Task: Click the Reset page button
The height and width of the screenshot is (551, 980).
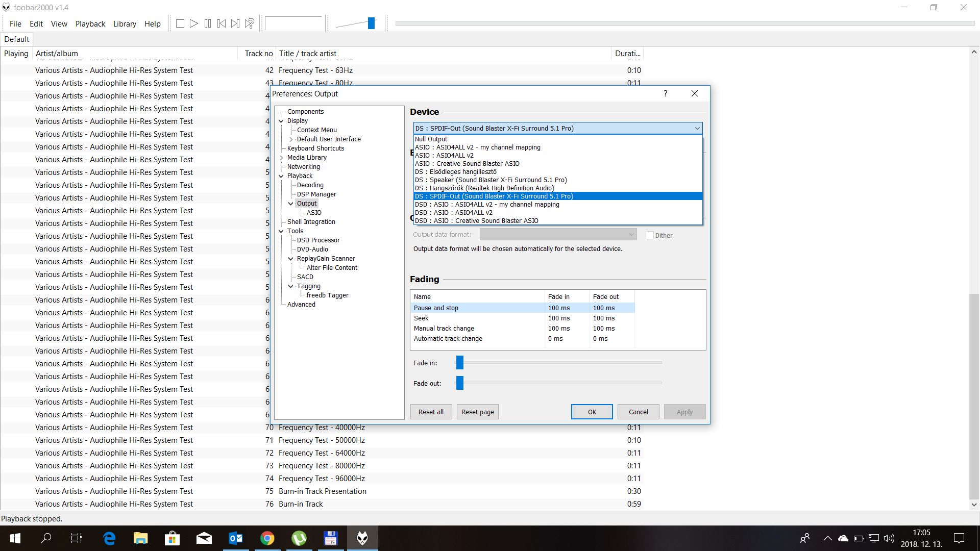Action: pyautogui.click(x=478, y=412)
